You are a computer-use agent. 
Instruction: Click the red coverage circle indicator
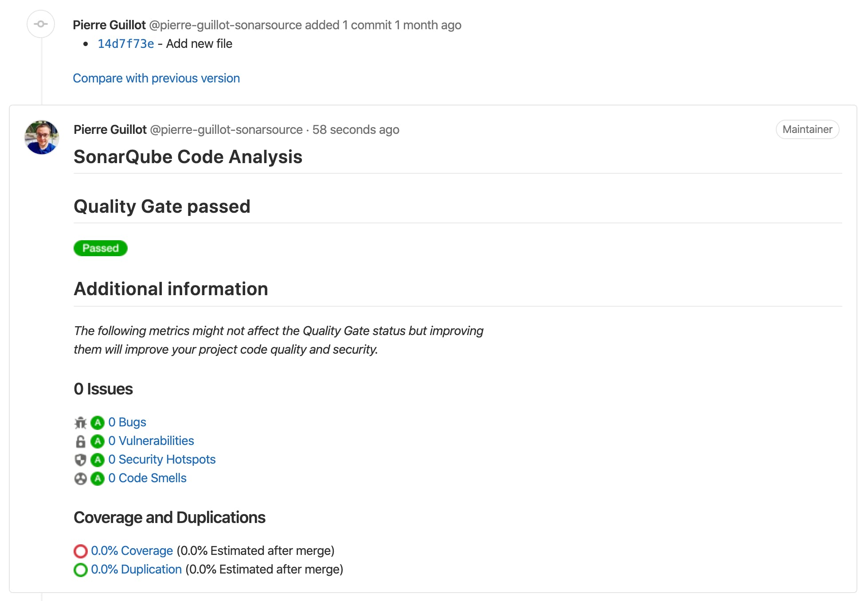click(x=81, y=551)
